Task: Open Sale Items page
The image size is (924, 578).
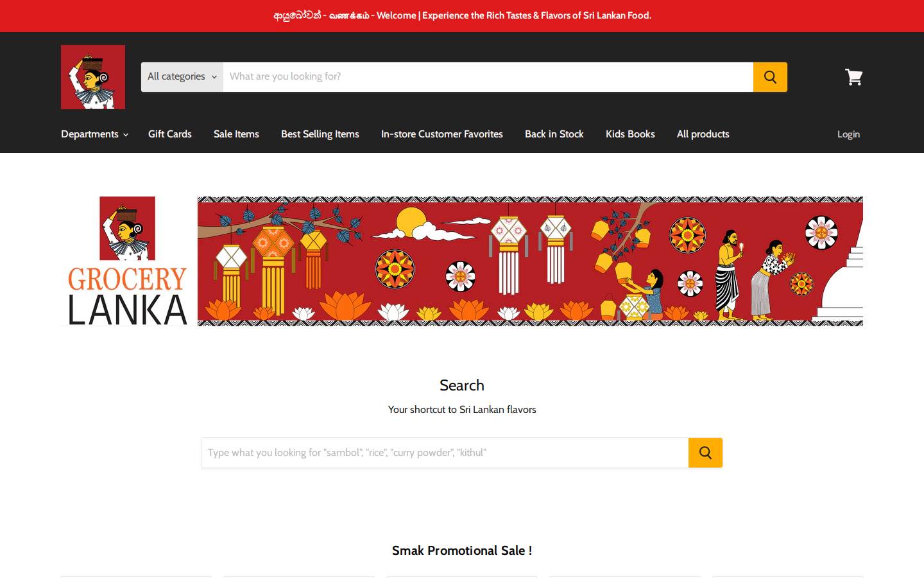Action: pyautogui.click(x=236, y=134)
